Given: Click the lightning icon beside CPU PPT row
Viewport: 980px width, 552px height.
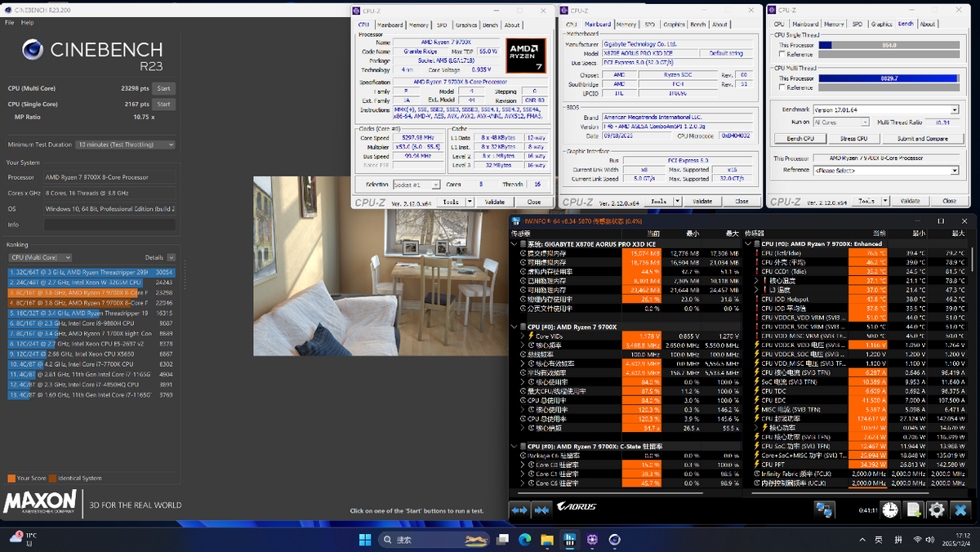Looking at the screenshot, I should tap(756, 464).
